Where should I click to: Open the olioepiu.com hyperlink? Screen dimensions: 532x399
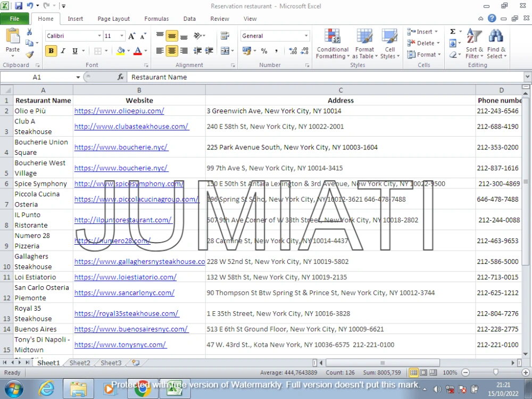[x=119, y=111]
